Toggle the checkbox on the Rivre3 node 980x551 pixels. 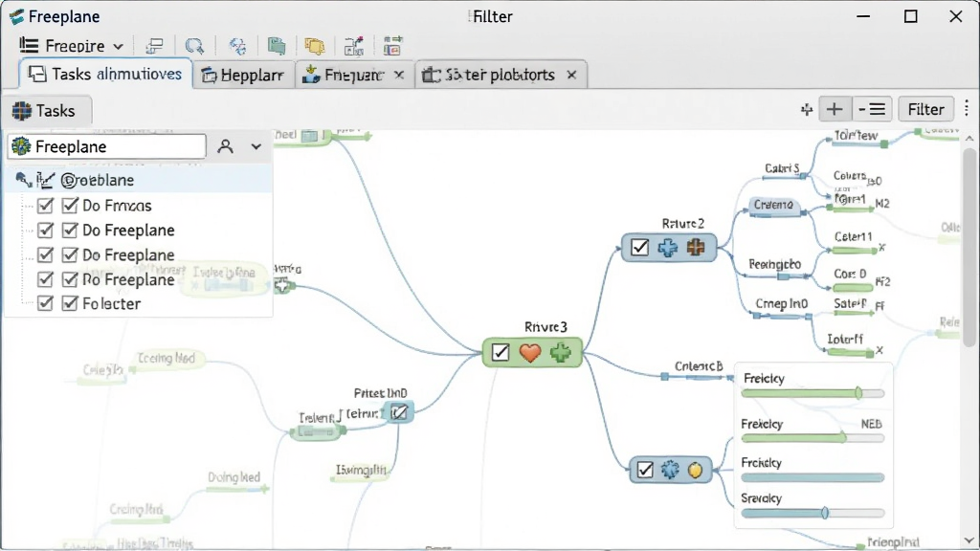pyautogui.click(x=500, y=353)
